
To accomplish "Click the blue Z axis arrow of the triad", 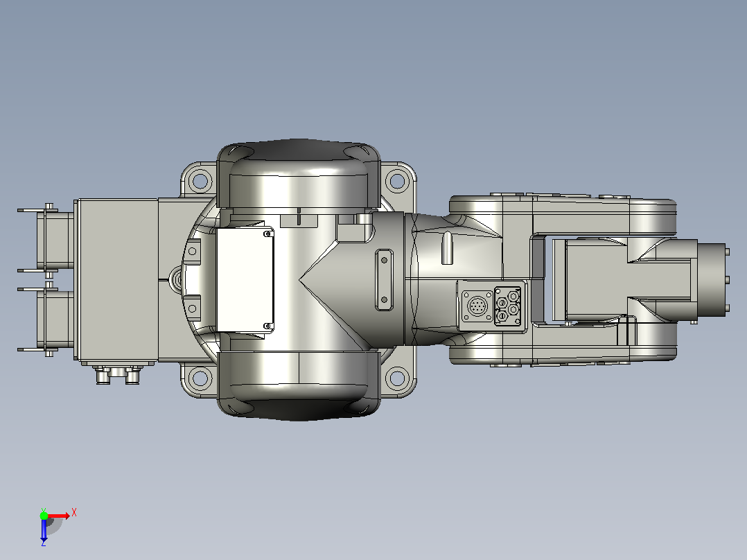I will coord(44,530).
